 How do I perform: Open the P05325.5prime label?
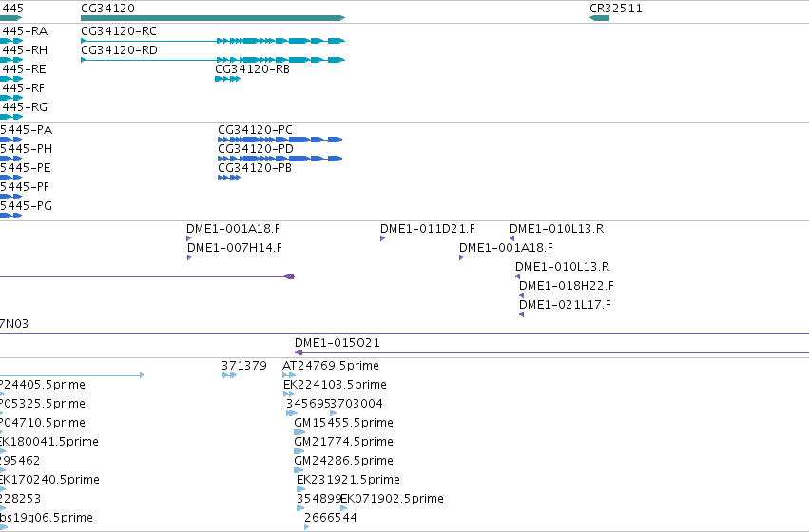tap(43, 404)
